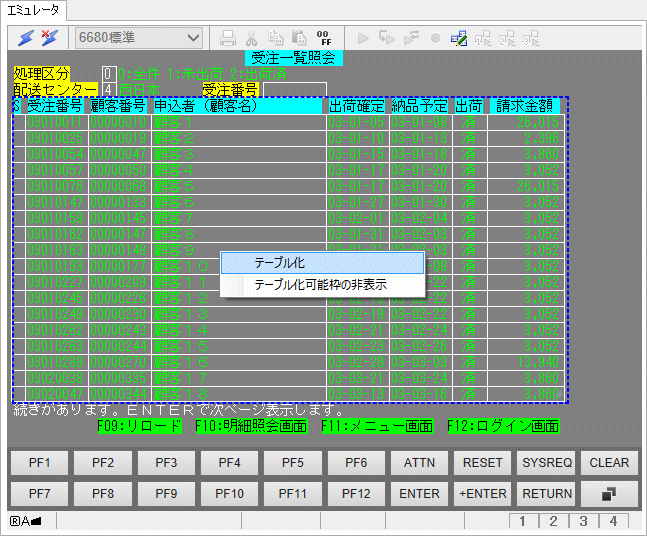647x536 pixels.
Task: Switch to the エミュレータ tab
Action: (x=34, y=10)
